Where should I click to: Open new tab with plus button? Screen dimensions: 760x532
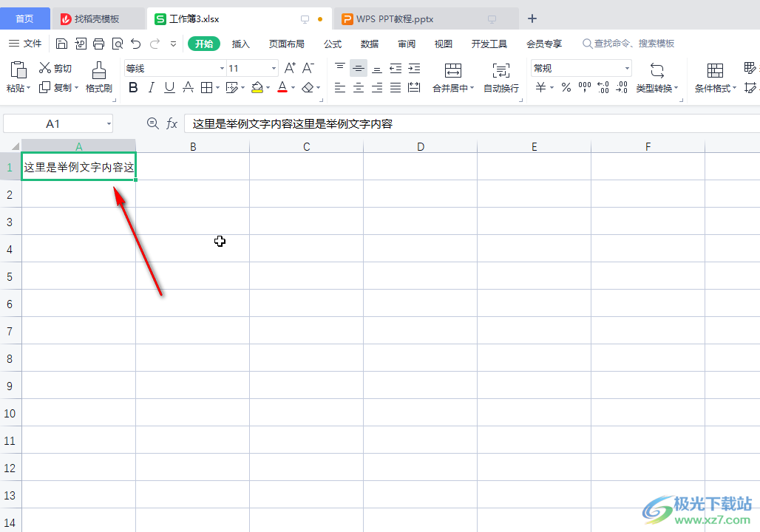coord(532,18)
